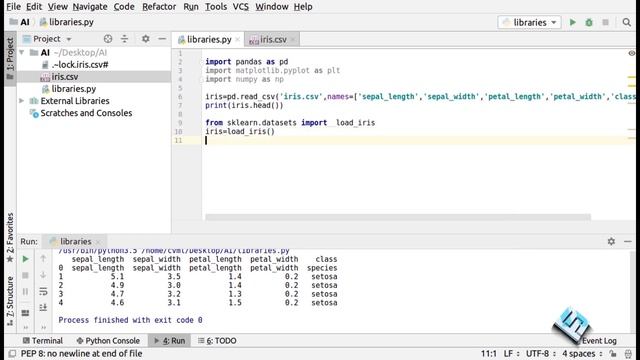Run the libraries configuration with green play icon
This screenshot has width=640, height=360.
pos(573,22)
